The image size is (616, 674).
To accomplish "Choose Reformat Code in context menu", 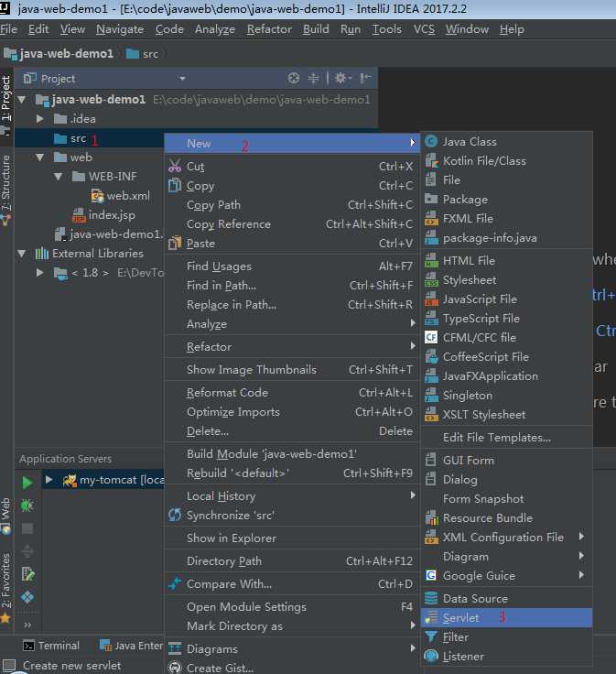I will tap(292, 393).
